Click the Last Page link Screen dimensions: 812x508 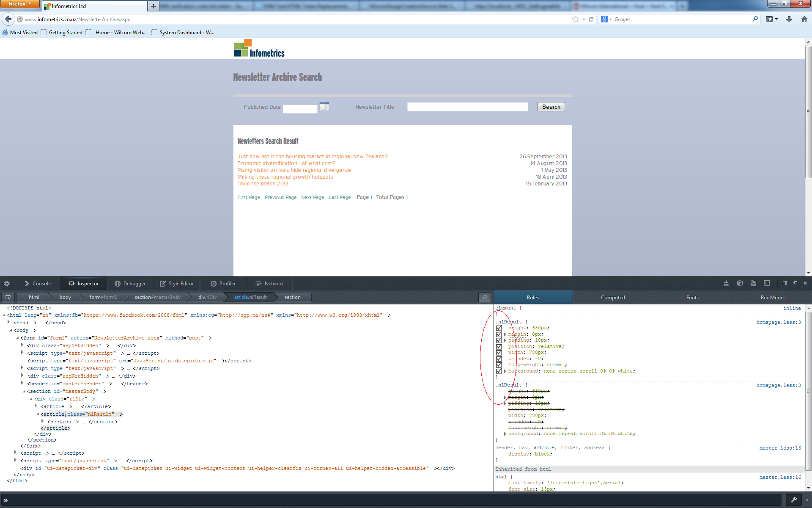click(x=340, y=197)
